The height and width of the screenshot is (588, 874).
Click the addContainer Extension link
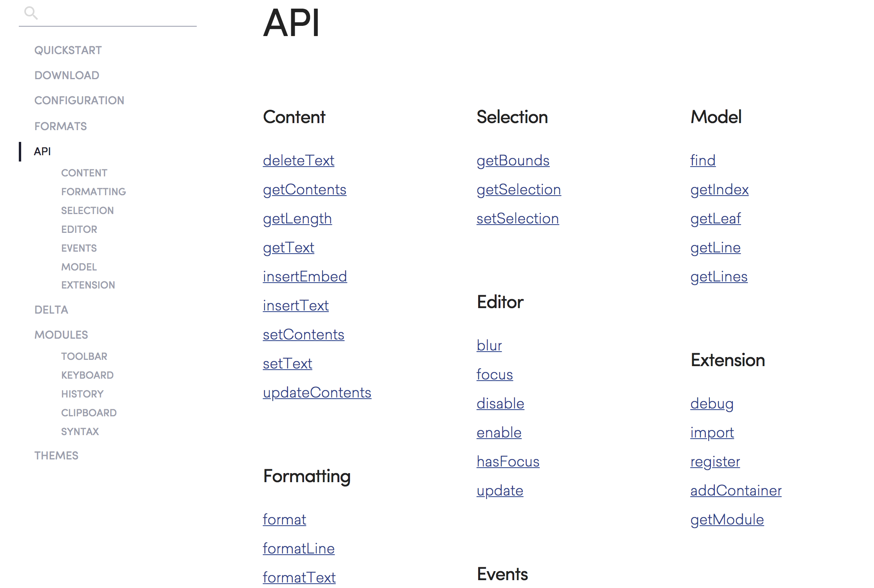pos(736,490)
